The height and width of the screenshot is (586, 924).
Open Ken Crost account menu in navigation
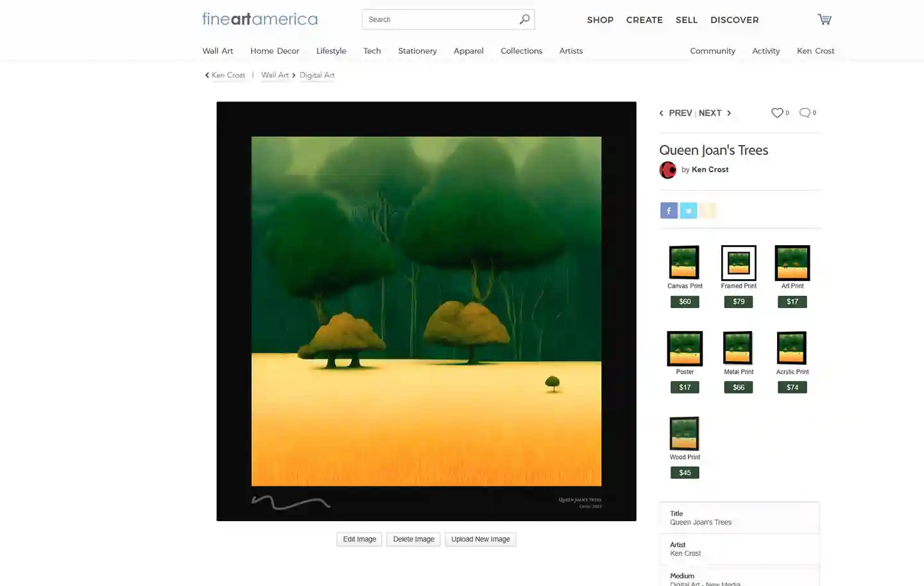816,51
